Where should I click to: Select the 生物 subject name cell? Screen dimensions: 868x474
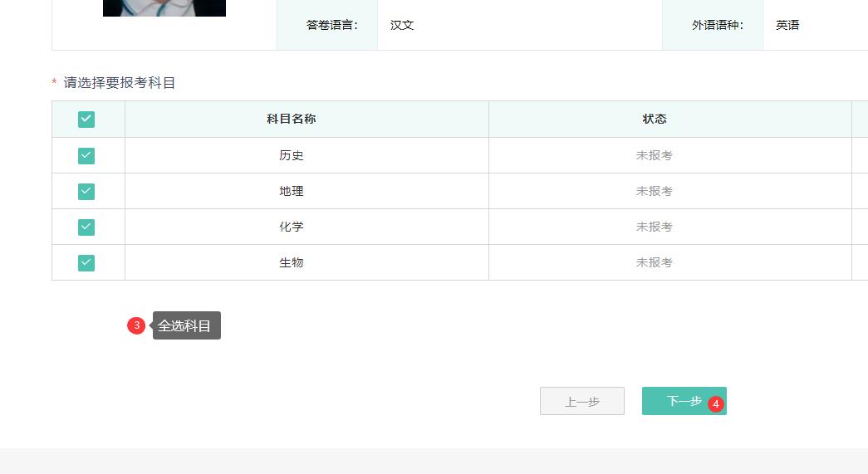coord(291,263)
